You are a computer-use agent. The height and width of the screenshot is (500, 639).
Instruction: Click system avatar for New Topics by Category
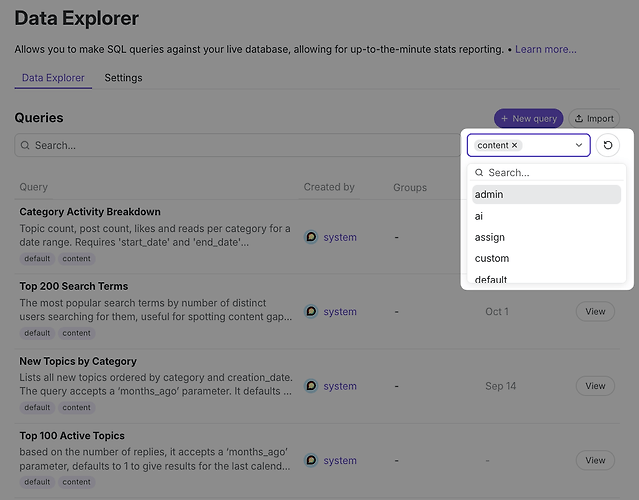coord(311,386)
